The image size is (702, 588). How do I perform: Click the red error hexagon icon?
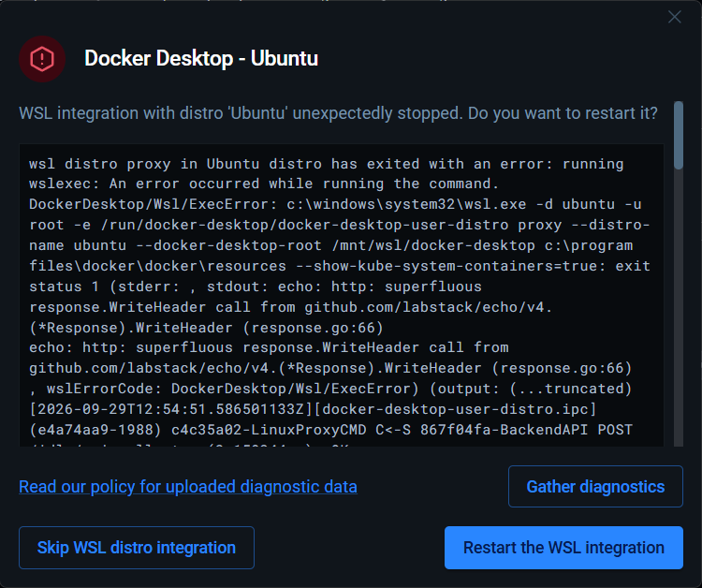point(42,59)
